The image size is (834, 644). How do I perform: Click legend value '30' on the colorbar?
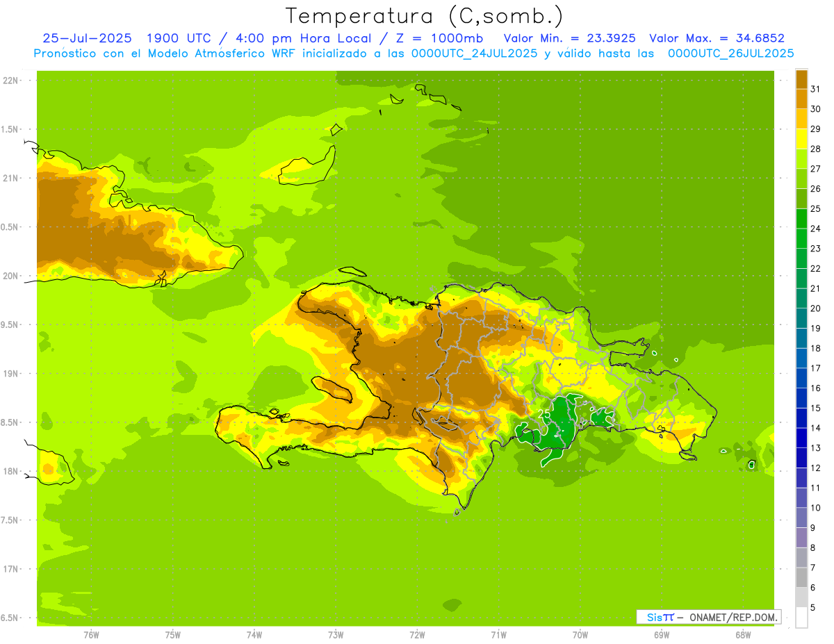click(x=816, y=109)
